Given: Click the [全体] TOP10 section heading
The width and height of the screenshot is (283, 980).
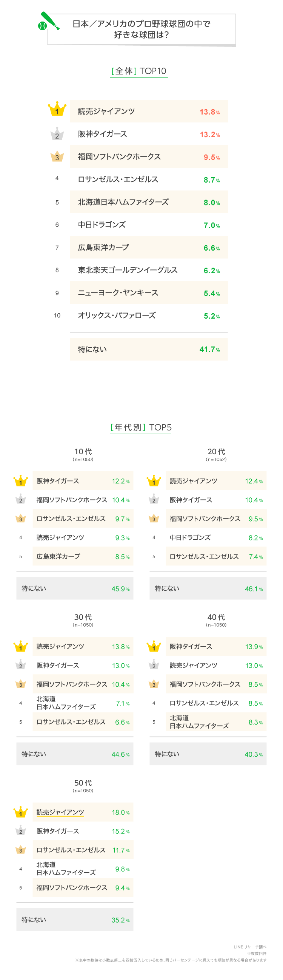Looking at the screenshot, I should [138, 71].
